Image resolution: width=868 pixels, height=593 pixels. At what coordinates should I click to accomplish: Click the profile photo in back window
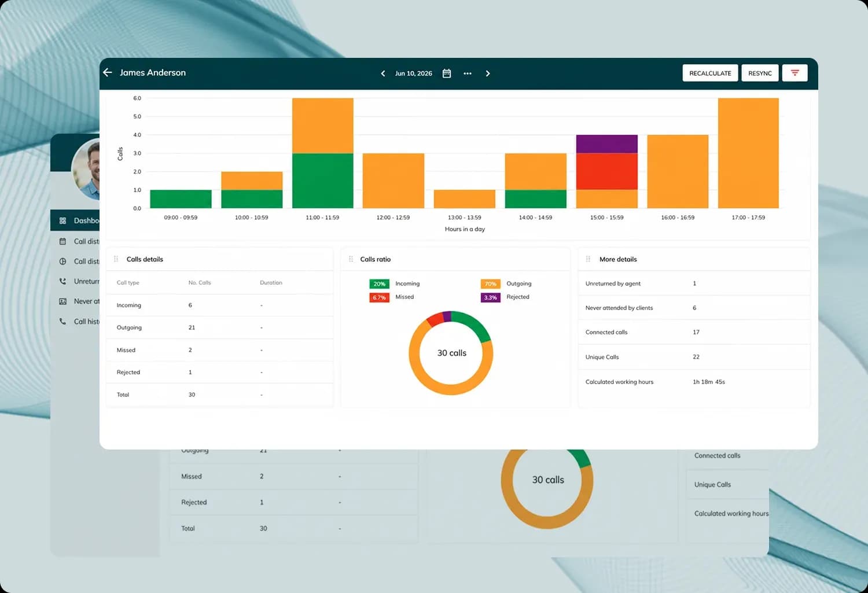click(x=86, y=169)
